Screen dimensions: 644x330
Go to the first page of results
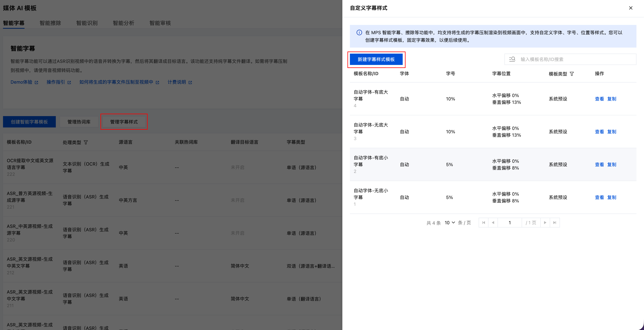484,223
